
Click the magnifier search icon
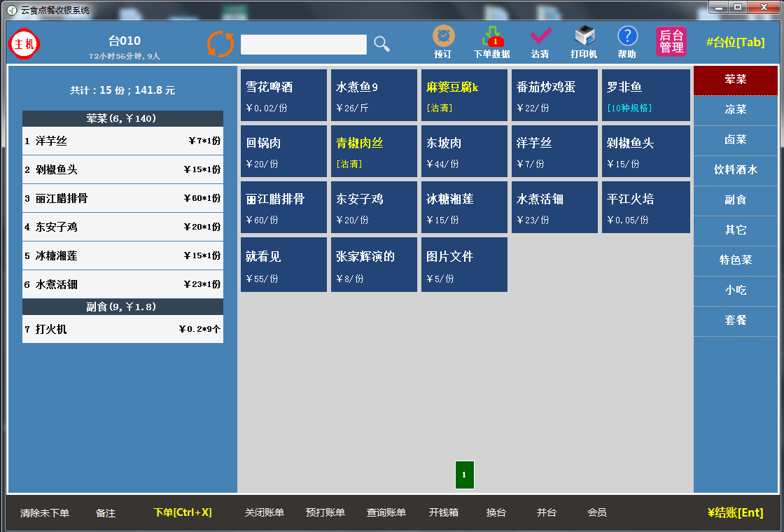pyautogui.click(x=381, y=44)
